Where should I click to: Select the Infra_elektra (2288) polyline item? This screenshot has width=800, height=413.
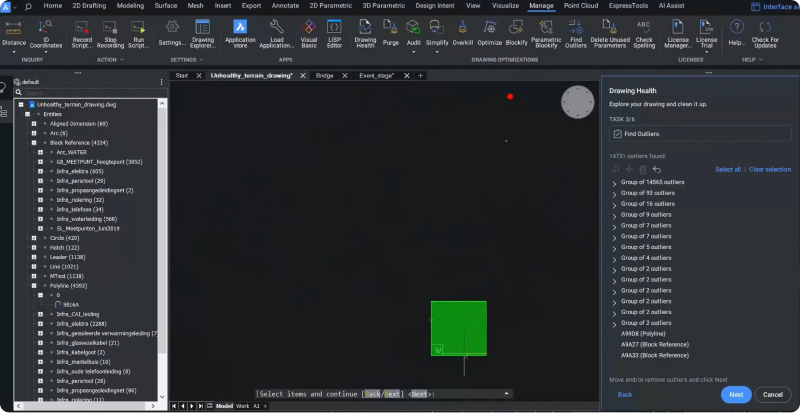(81, 324)
